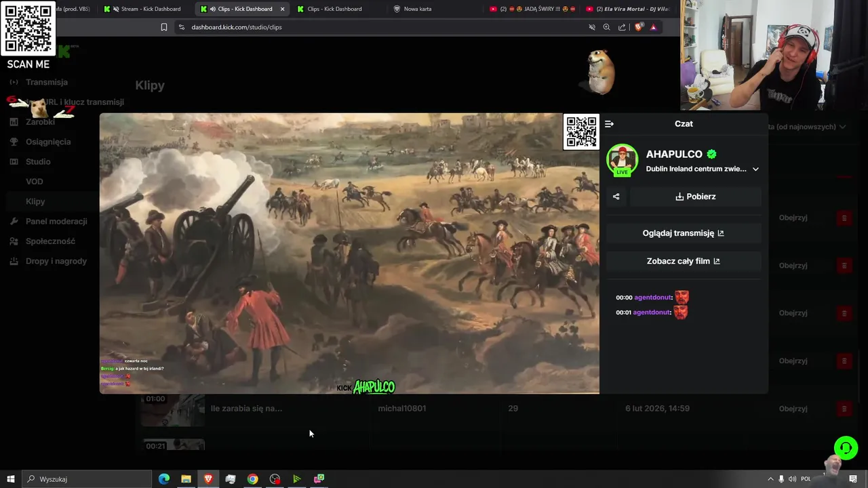
Task: Open Brave browser from the taskbar
Action: pyautogui.click(x=208, y=479)
